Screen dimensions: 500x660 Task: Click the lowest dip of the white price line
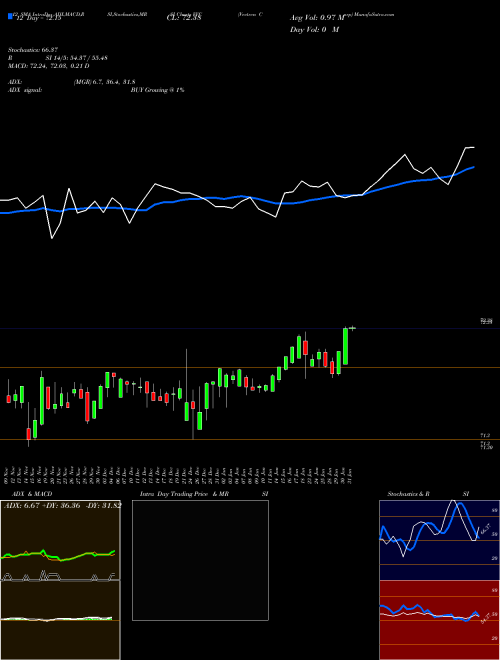[52, 238]
